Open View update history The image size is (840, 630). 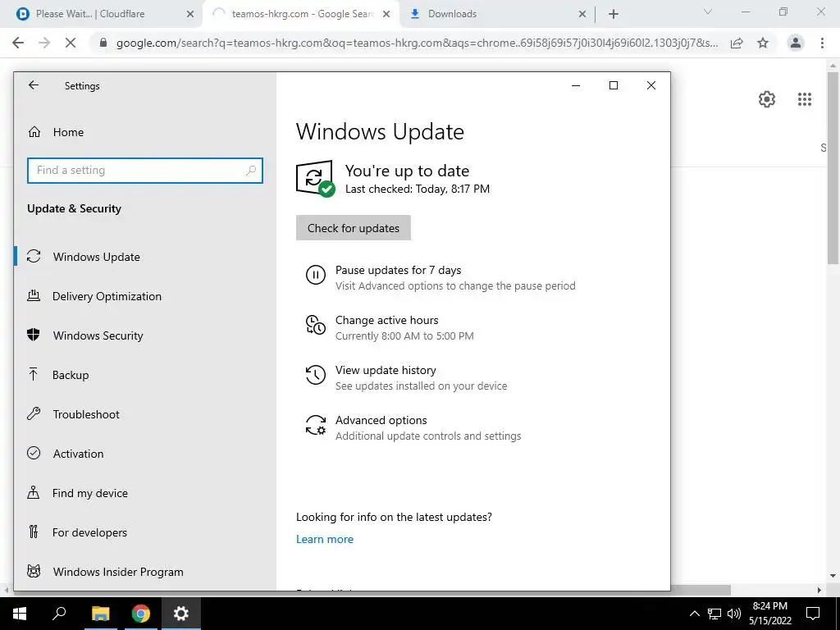(386, 370)
